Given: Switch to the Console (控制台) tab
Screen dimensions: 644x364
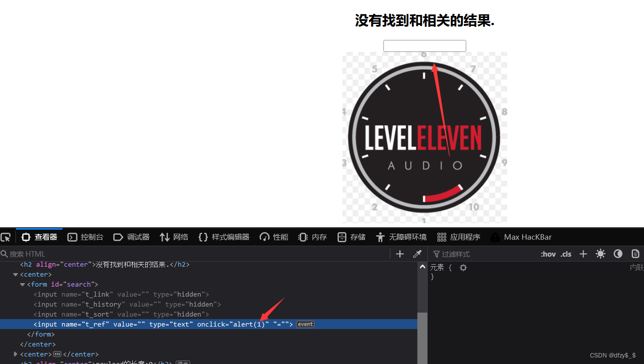Looking at the screenshot, I should pos(85,237).
